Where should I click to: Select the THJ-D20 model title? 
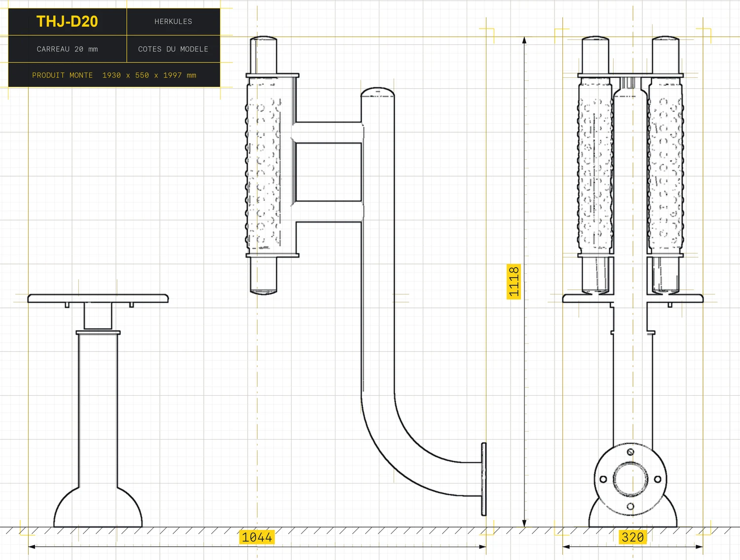pyautogui.click(x=67, y=22)
